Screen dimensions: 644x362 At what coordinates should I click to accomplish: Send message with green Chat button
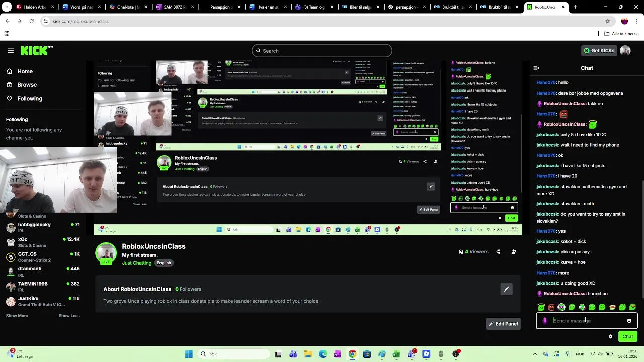[x=627, y=337]
